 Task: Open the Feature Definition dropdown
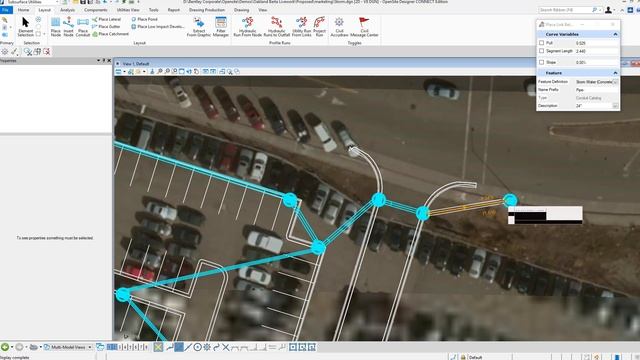point(615,82)
